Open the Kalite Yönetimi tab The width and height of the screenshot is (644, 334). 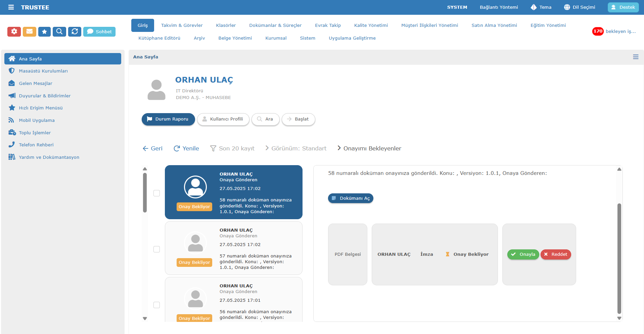click(x=371, y=25)
